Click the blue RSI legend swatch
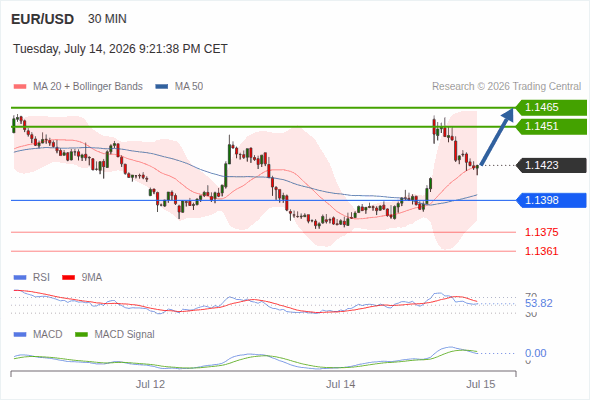The image size is (590, 400). click(20, 278)
